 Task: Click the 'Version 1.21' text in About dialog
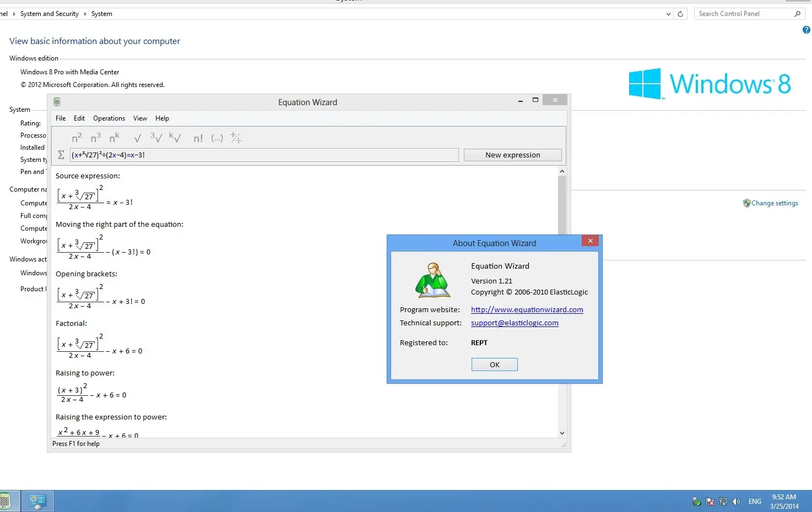coord(491,281)
